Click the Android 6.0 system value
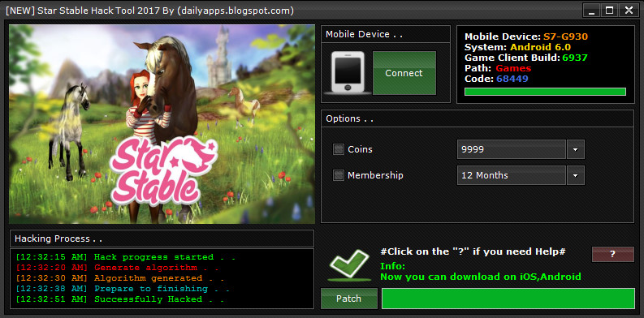 click(541, 47)
